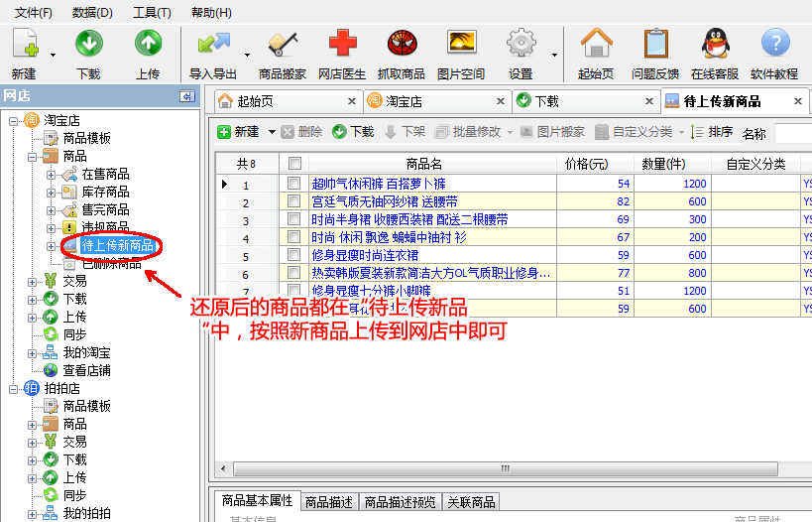Sort by 价格(元) column header
This screenshot has height=522, width=812.
tap(595, 164)
